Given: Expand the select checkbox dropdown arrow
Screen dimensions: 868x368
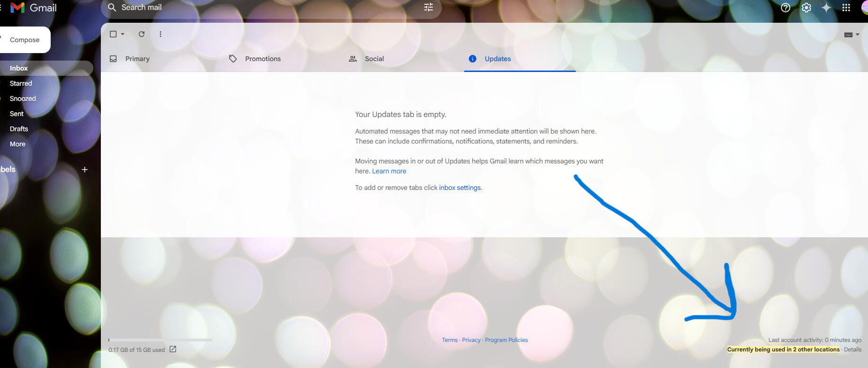Looking at the screenshot, I should pyautogui.click(x=123, y=34).
